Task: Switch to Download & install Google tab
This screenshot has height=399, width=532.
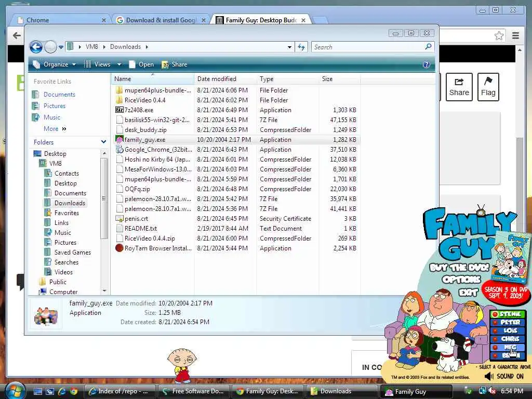Action: click(161, 20)
